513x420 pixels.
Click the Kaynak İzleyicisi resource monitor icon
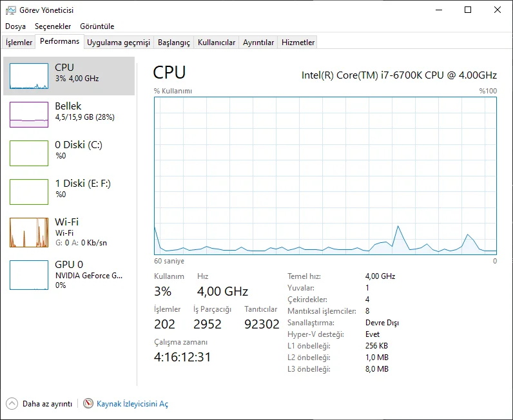pyautogui.click(x=88, y=404)
